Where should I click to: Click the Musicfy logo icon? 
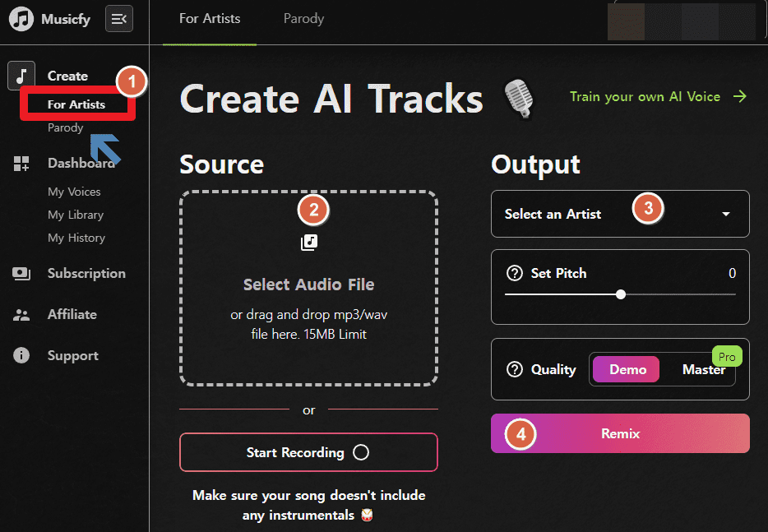tap(21, 19)
